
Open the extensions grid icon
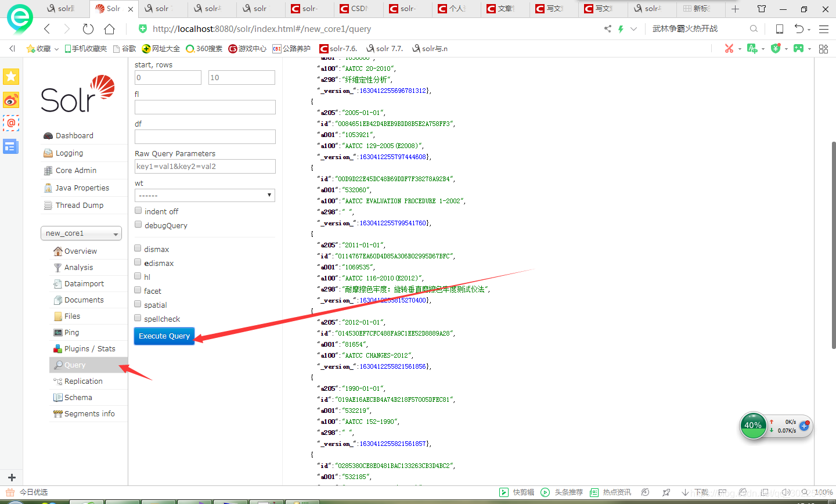pos(823,49)
